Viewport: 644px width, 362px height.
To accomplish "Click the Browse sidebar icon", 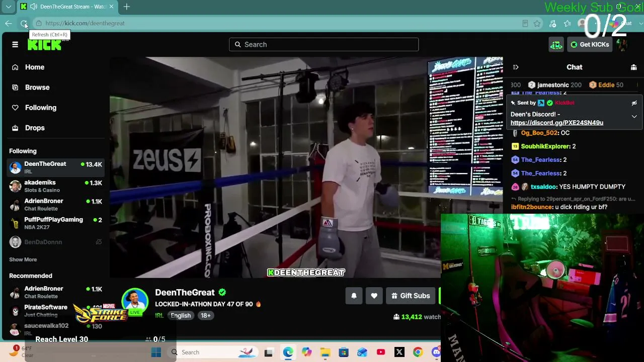I will coord(15,87).
